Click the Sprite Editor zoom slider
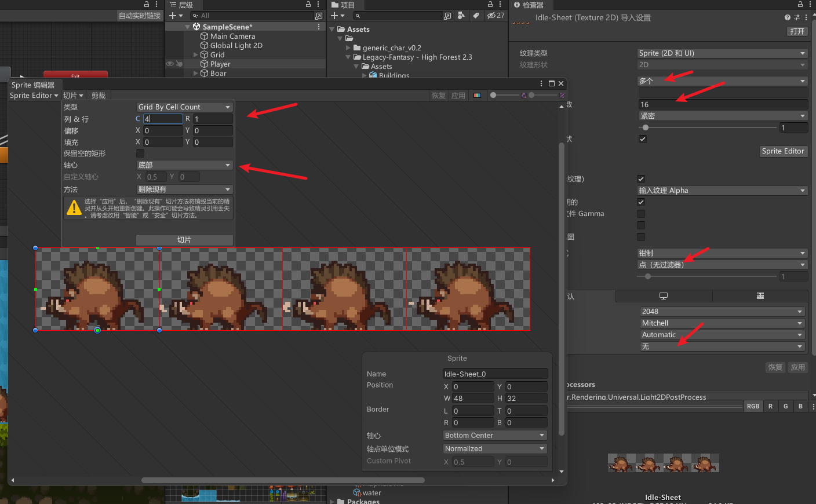This screenshot has height=504, width=816. click(x=505, y=95)
